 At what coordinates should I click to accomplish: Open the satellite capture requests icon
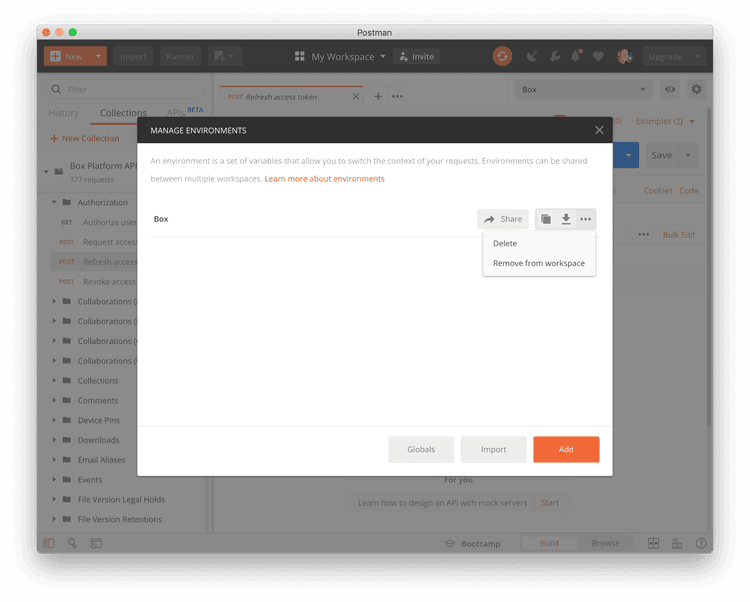[531, 56]
